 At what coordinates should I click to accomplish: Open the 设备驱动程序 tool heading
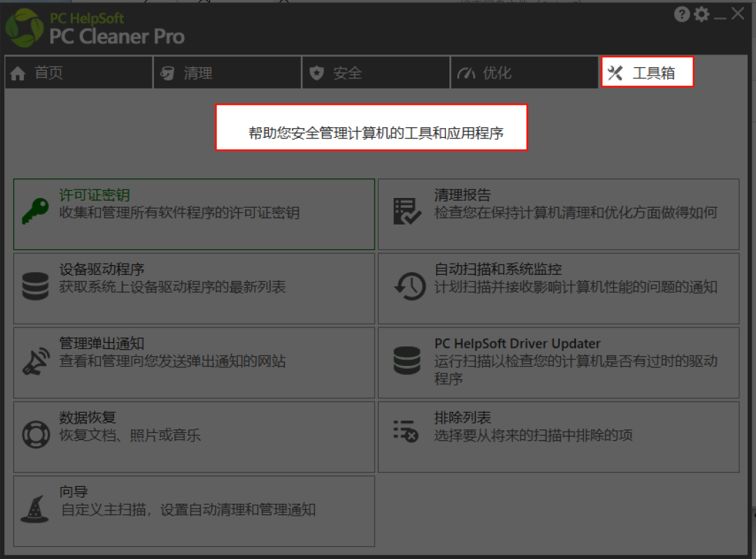pyautogui.click(x=101, y=269)
